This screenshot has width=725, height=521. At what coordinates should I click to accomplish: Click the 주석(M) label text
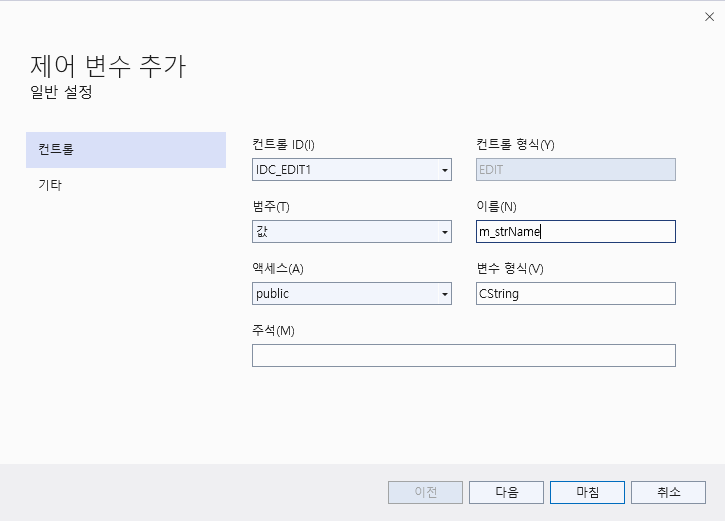point(273,330)
